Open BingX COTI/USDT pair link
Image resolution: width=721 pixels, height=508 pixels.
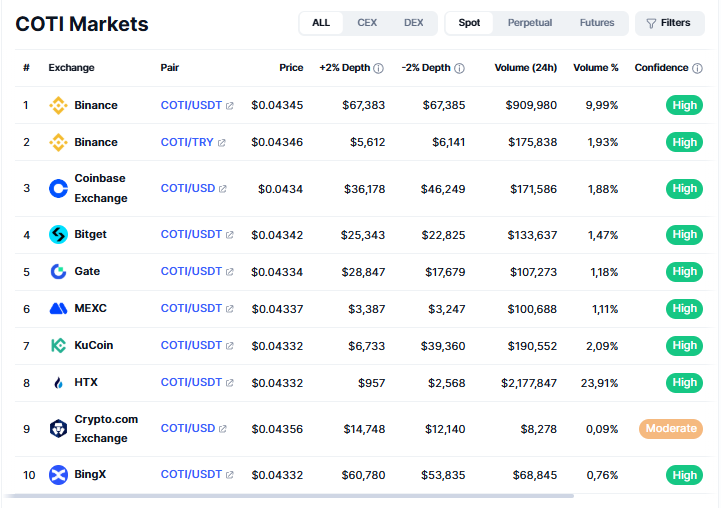(191, 474)
